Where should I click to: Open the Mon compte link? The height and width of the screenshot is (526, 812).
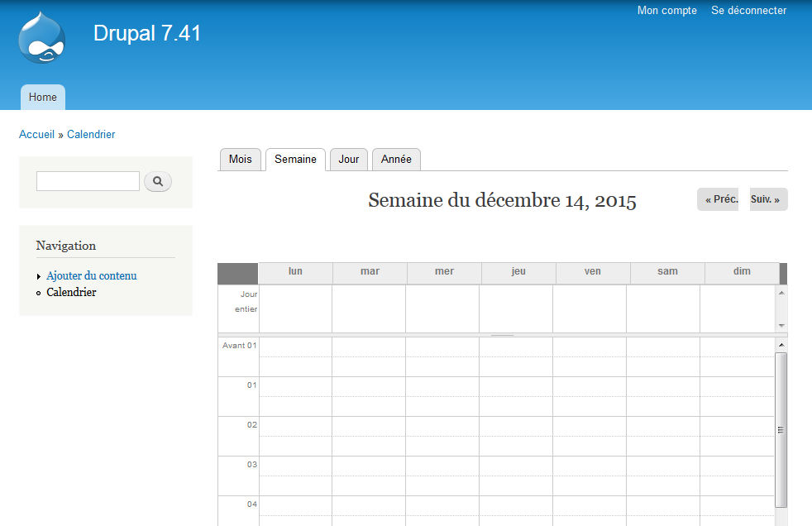click(x=667, y=11)
